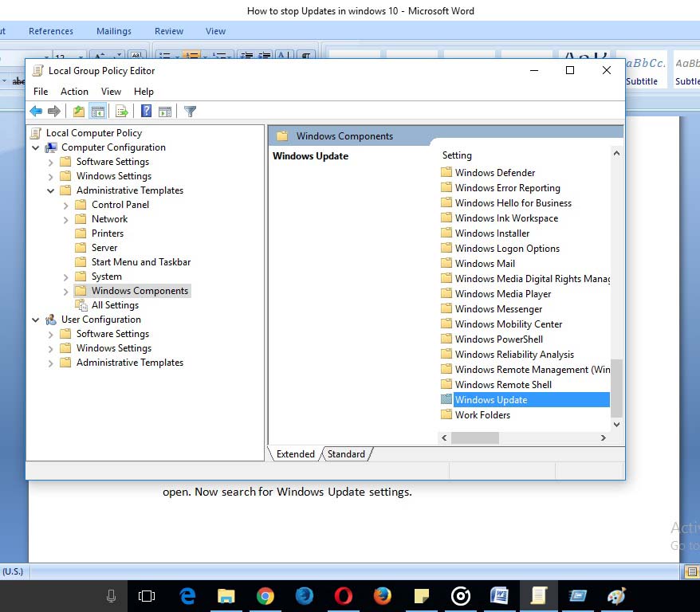The width and height of the screenshot is (700, 612).
Task: Collapse the User Configuration node
Action: tap(36, 320)
